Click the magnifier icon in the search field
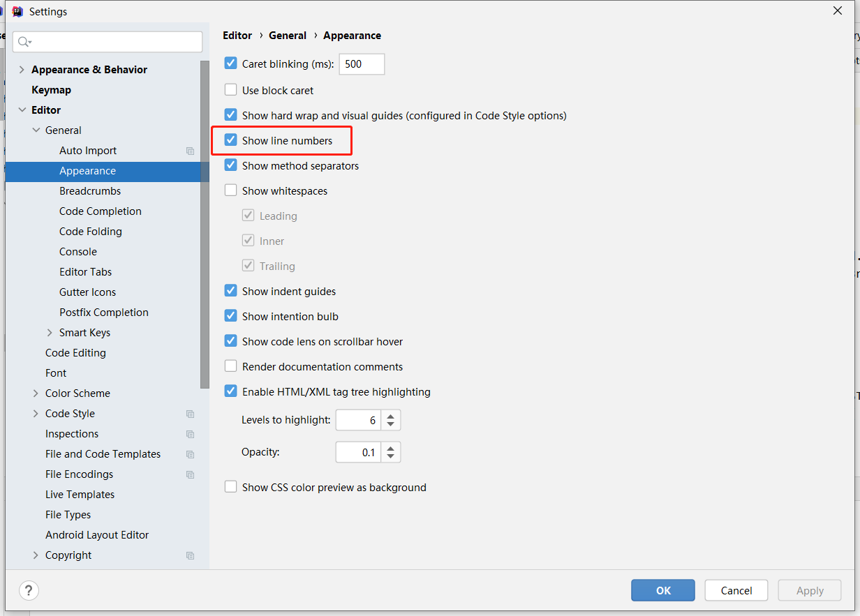 tap(23, 41)
